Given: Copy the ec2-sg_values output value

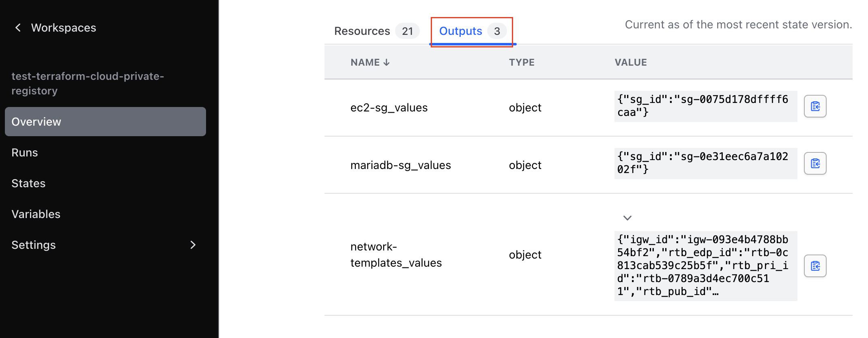Looking at the screenshot, I should coord(815,106).
